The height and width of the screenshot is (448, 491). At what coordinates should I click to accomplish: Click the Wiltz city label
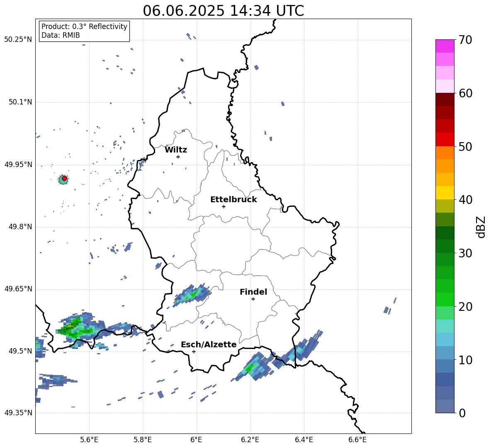(176, 150)
